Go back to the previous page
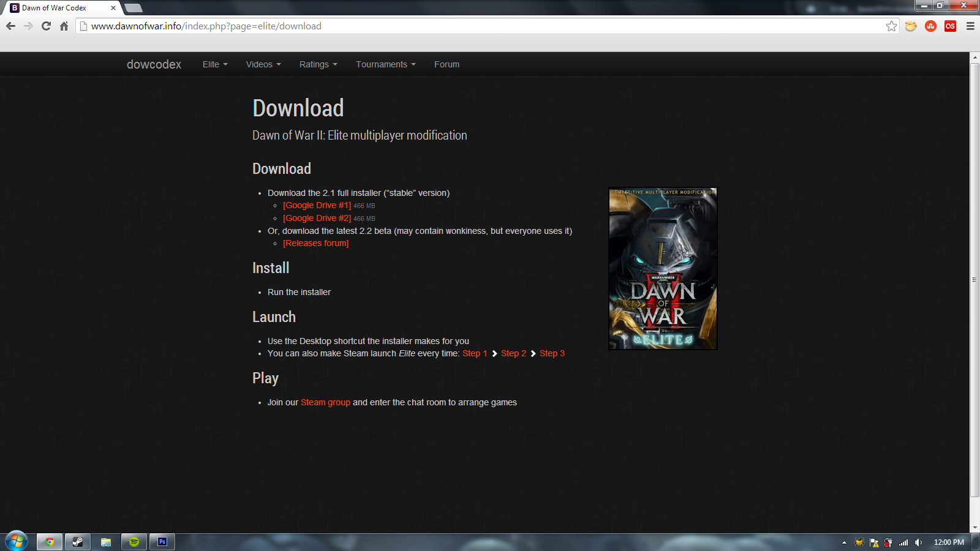This screenshot has height=551, width=980. [x=10, y=26]
